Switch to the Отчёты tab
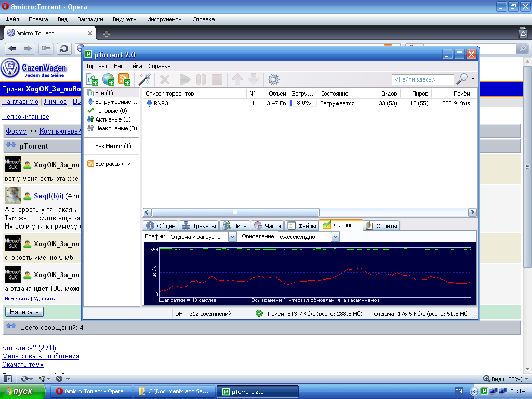Viewport: 532px width, 399px height. [x=381, y=225]
